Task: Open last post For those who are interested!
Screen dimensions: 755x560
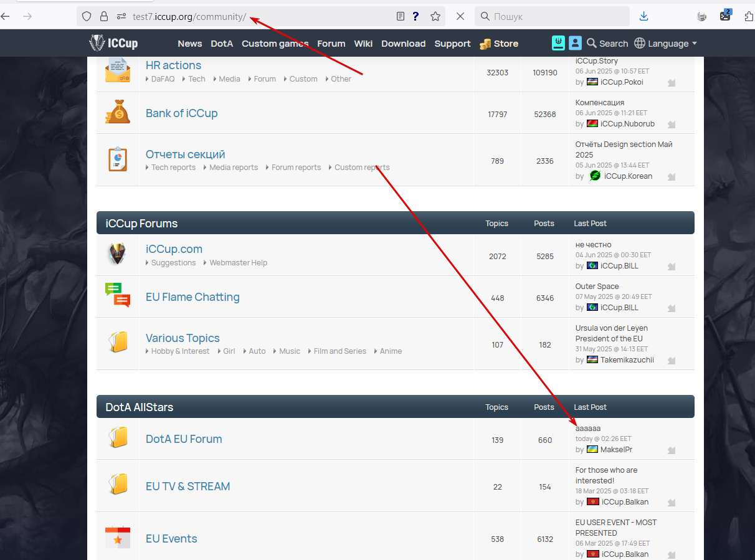Action: pos(606,475)
